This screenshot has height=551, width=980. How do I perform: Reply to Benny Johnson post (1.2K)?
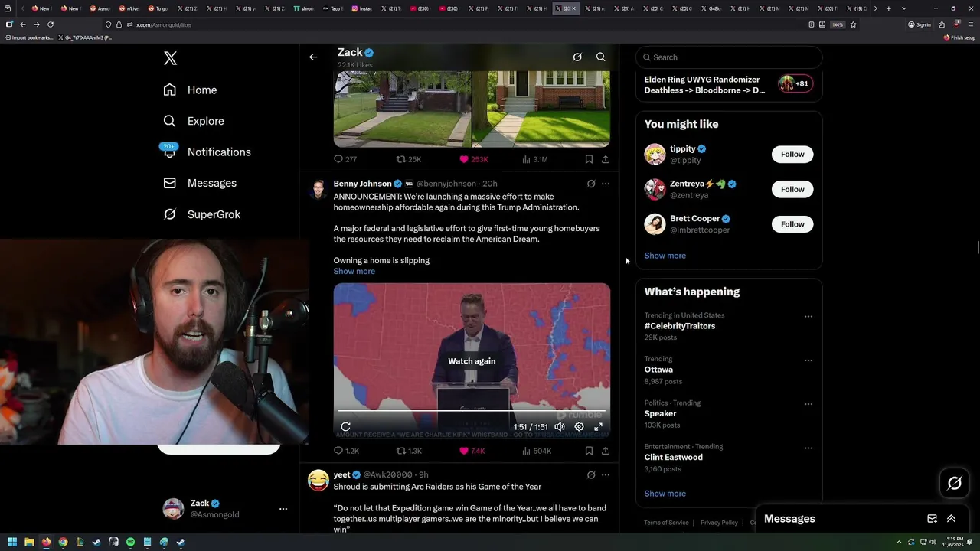346,451
